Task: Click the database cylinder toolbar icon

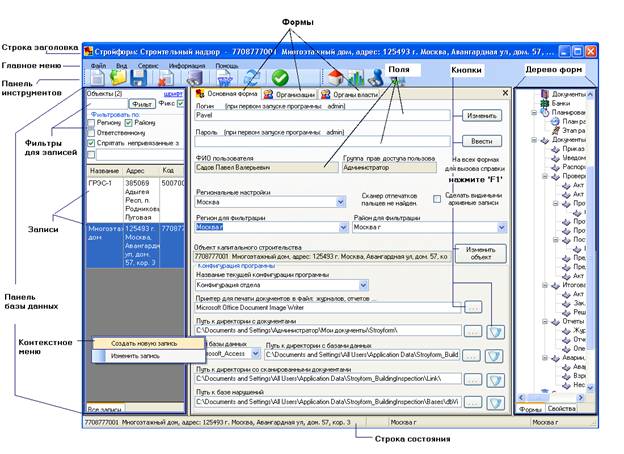Action: click(x=195, y=78)
